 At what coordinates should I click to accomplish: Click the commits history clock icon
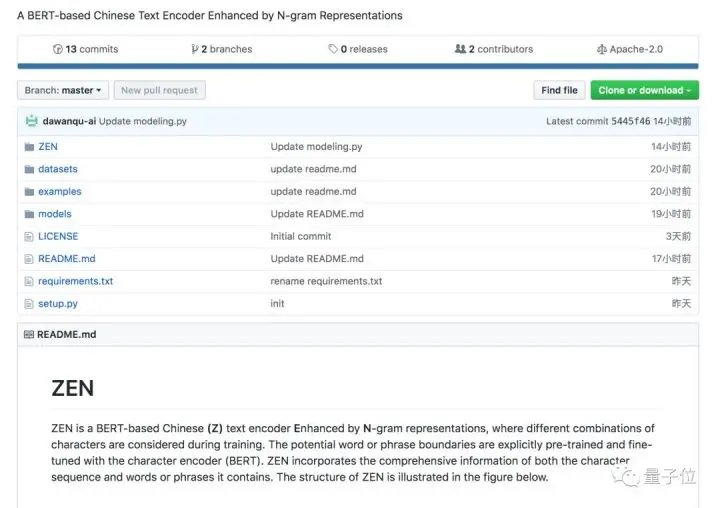point(58,49)
